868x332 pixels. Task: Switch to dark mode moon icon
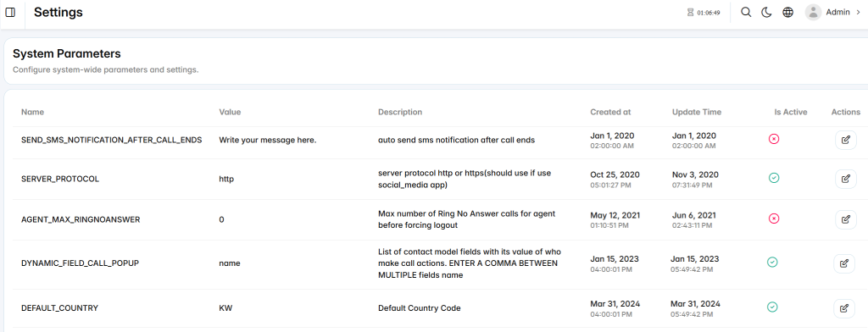point(766,12)
